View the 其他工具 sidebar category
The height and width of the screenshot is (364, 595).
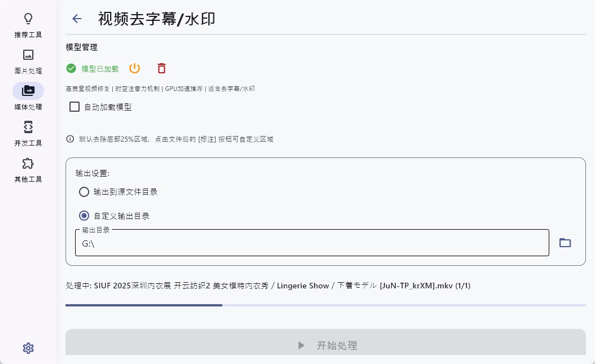coord(28,169)
